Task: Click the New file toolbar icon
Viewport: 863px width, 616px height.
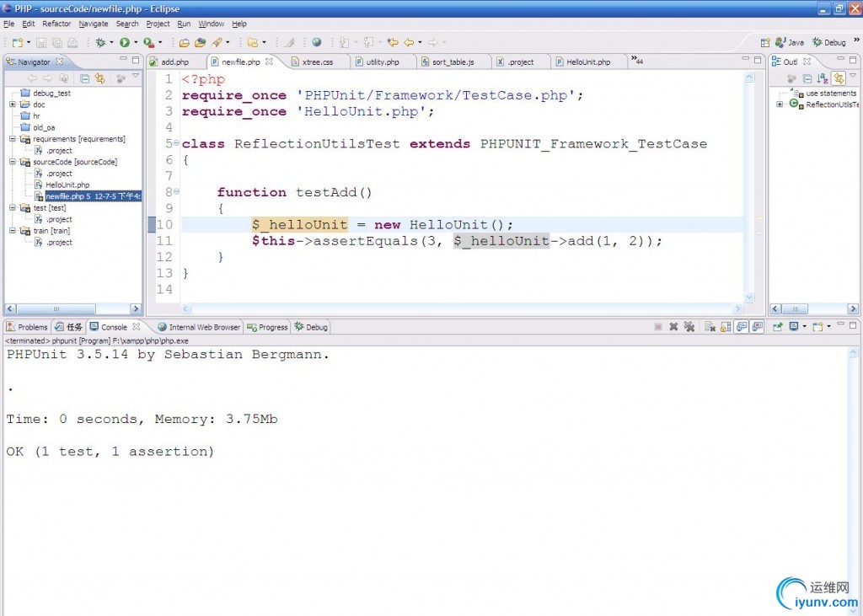Action: [18, 42]
